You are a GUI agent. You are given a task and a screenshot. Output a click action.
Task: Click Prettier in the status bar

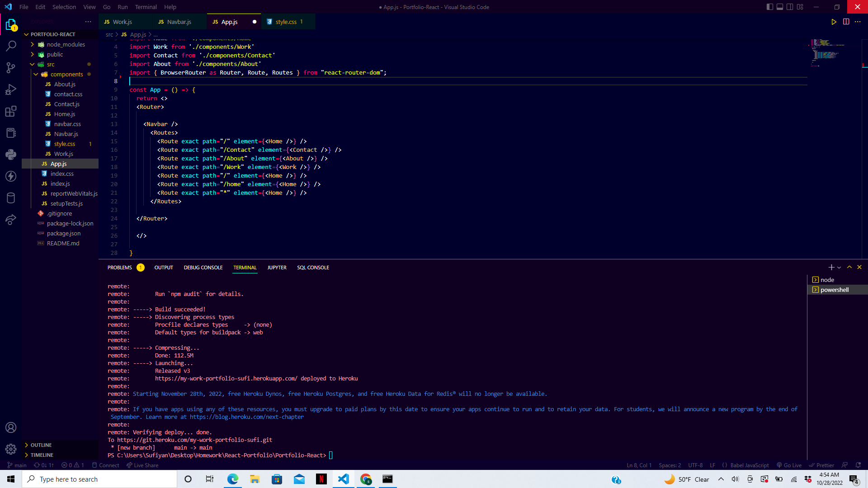[821, 465]
